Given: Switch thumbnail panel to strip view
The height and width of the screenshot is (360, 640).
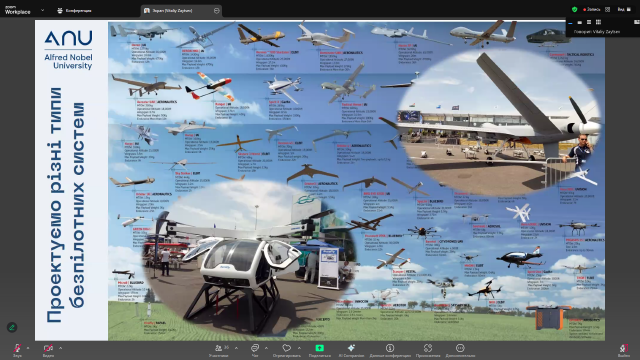Looking at the screenshot, I should coord(589,22).
